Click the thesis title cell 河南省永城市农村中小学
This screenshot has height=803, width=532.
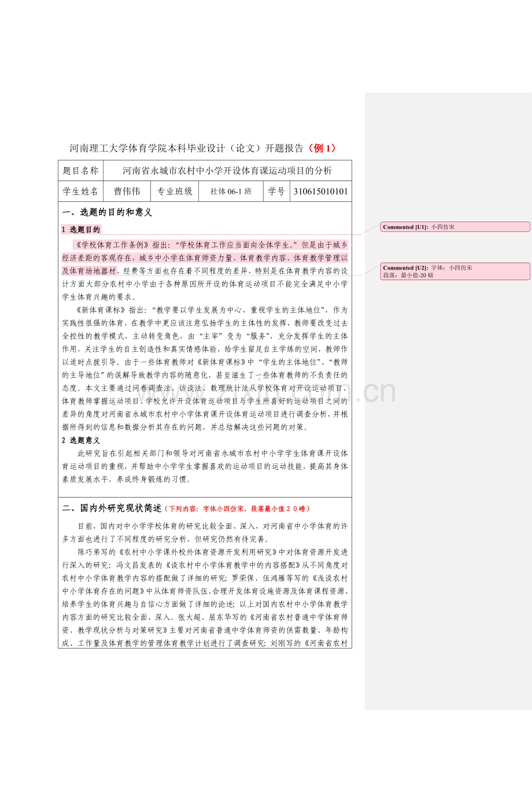[x=227, y=171]
